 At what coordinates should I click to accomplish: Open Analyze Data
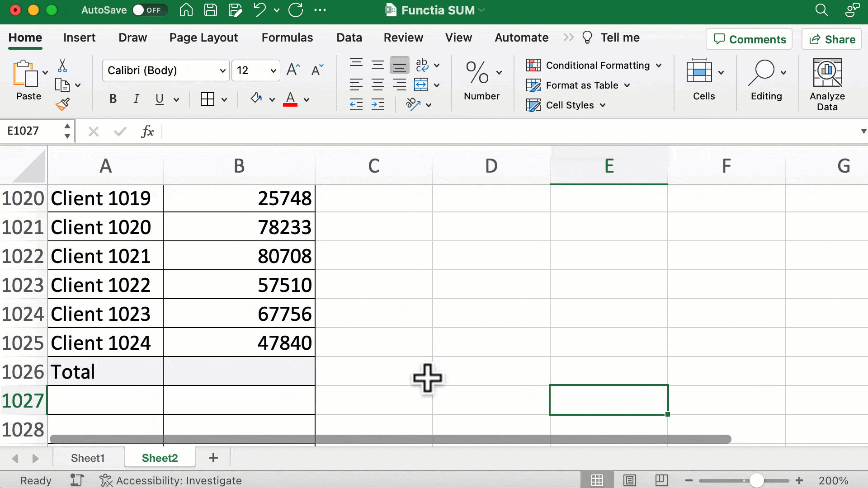tap(827, 81)
